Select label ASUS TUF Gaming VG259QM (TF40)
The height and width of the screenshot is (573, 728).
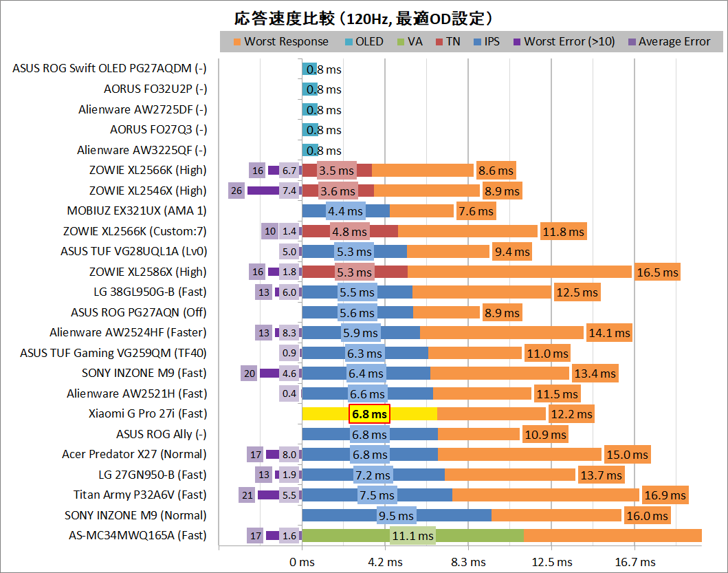click(x=113, y=353)
